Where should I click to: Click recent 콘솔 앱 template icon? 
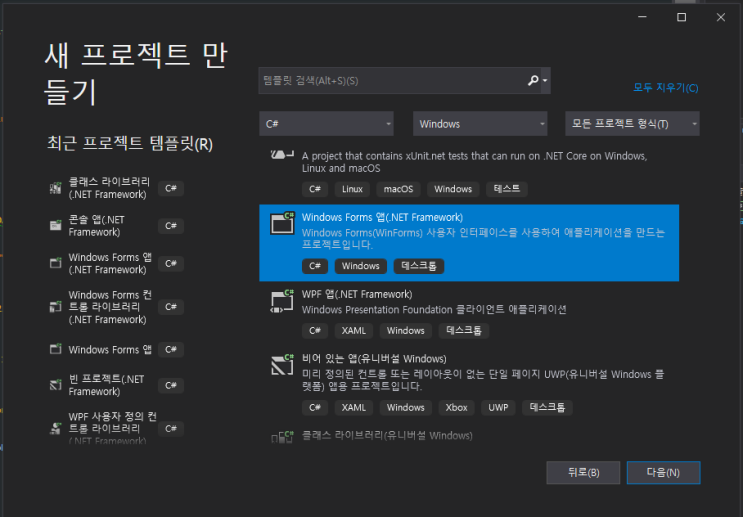coord(55,226)
